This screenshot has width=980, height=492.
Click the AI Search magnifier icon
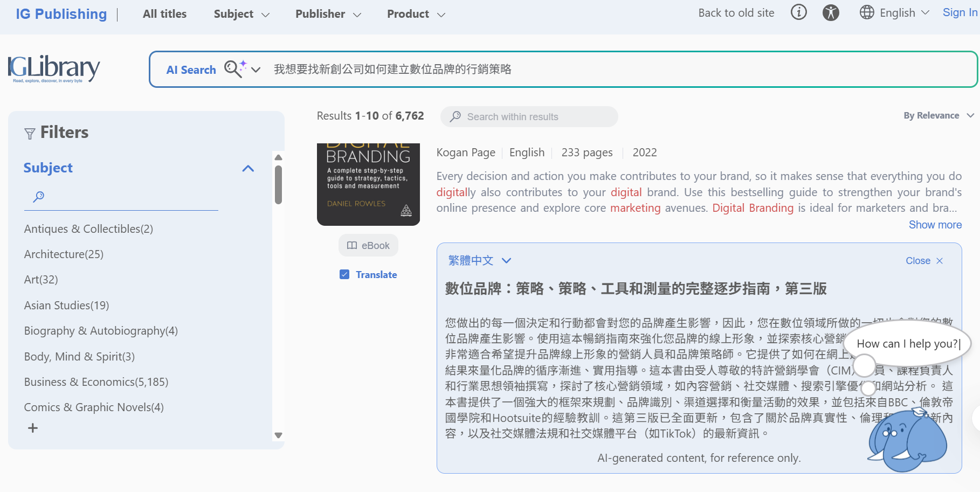(x=235, y=68)
